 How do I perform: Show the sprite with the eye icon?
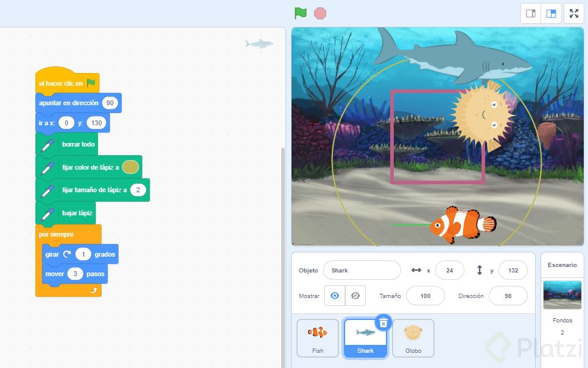[335, 296]
